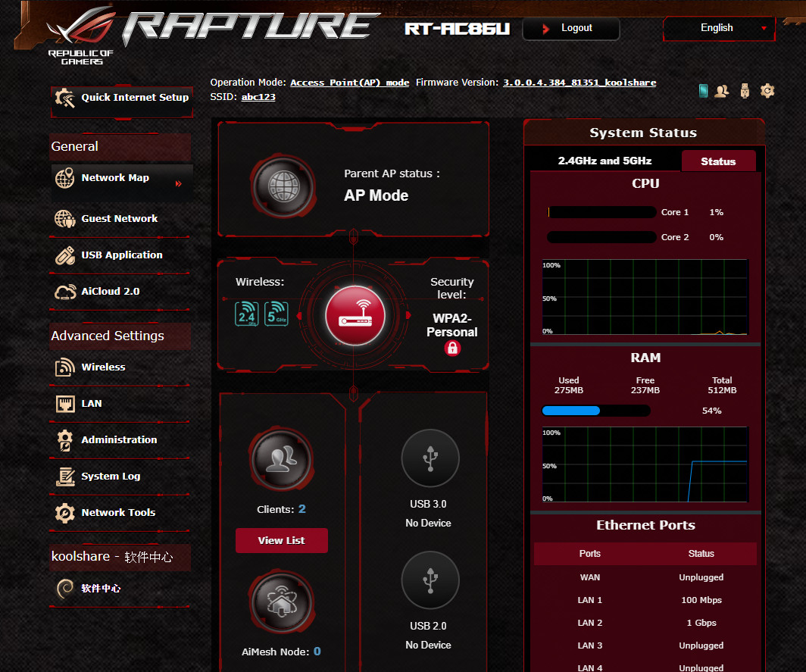Click the guest users status icon at top

tap(722, 91)
